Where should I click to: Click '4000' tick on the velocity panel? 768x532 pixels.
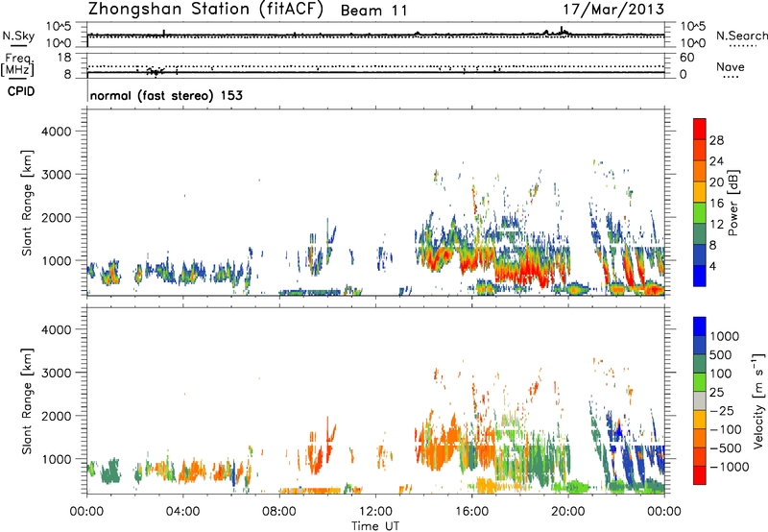(x=57, y=329)
